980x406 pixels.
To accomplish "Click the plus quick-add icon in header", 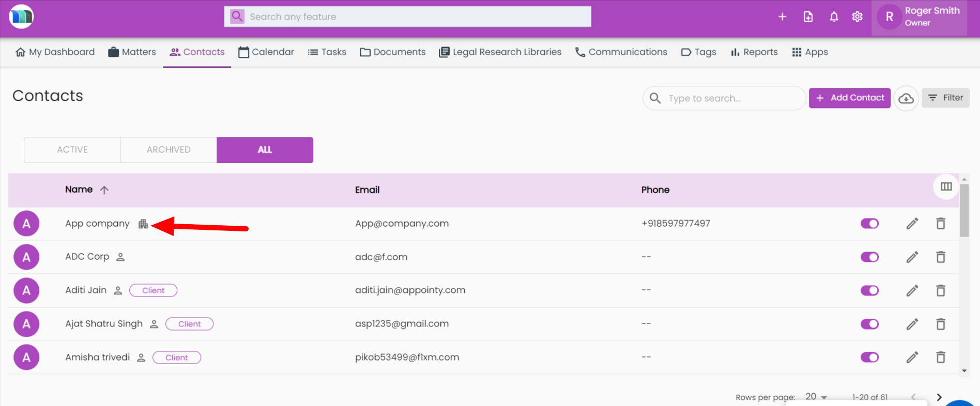I will coord(782,17).
